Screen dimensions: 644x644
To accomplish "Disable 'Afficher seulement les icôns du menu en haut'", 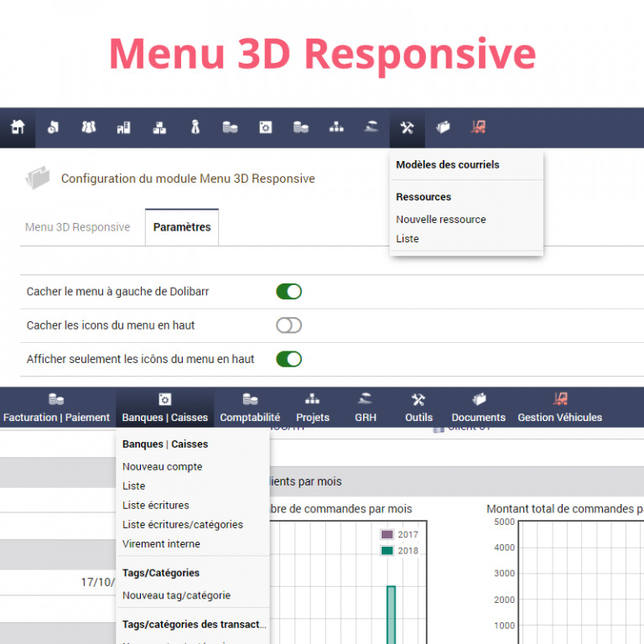I will (x=288, y=359).
